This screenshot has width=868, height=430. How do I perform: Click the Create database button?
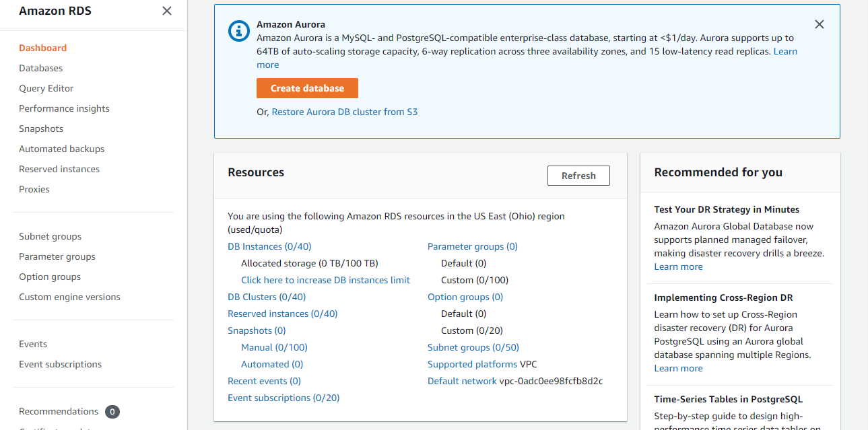307,88
